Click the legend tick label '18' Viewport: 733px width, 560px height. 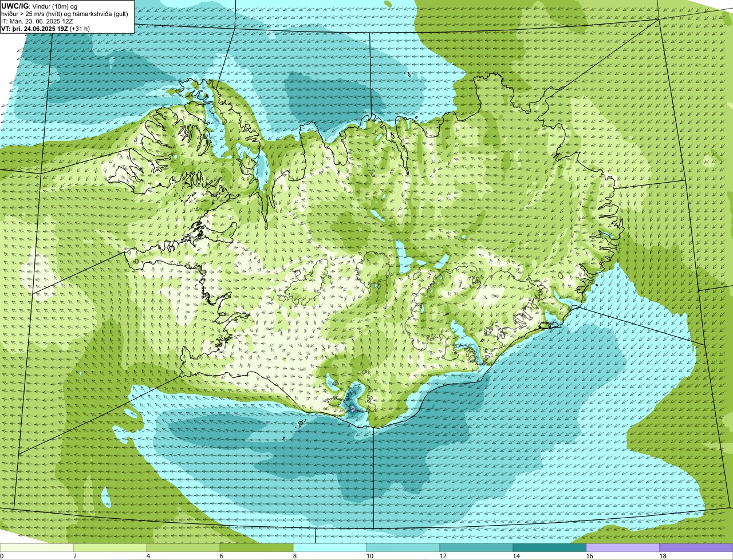coord(663,556)
